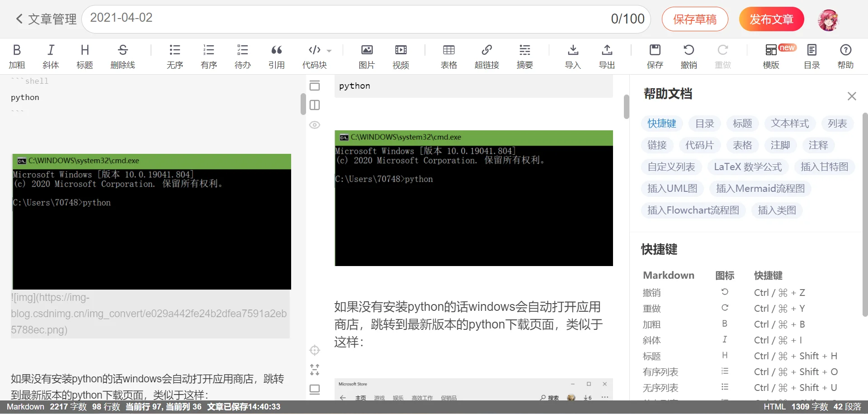Apply italic with 斜体 tool
Viewport: 868px width, 414px height.
(51, 56)
